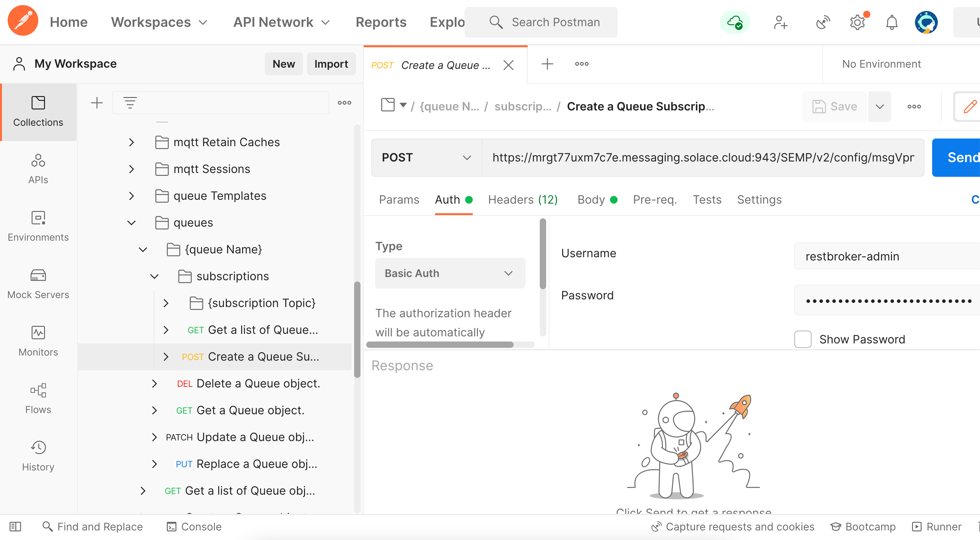Expand the mqtt Sessions folder

(131, 169)
